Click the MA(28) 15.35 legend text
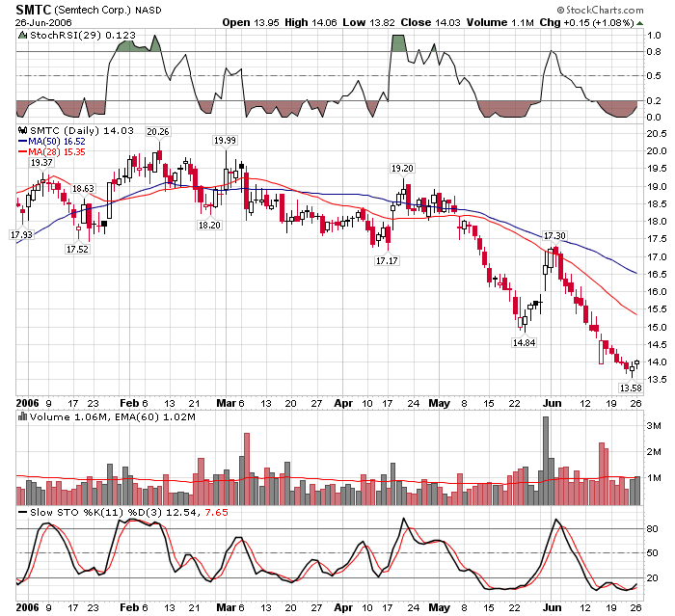 56,152
